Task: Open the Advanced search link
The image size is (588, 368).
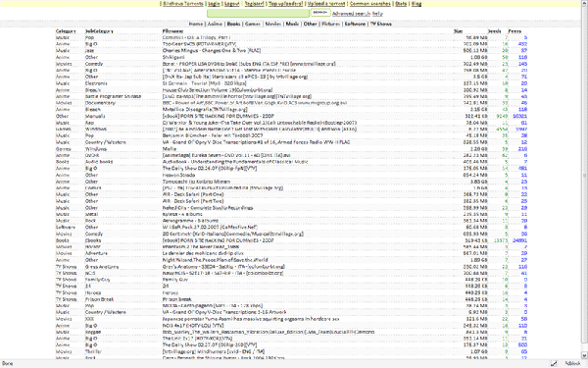Action: pyautogui.click(x=352, y=14)
